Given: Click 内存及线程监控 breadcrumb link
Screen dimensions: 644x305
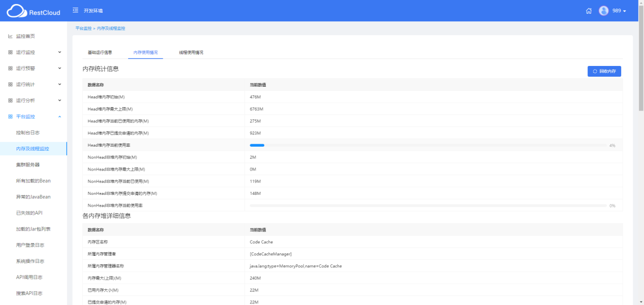Looking at the screenshot, I should (x=111, y=28).
